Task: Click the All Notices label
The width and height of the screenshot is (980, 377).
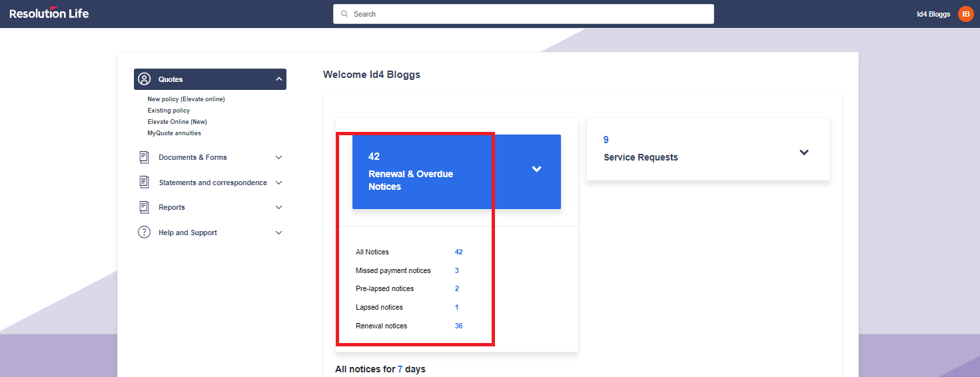Action: coord(372,252)
